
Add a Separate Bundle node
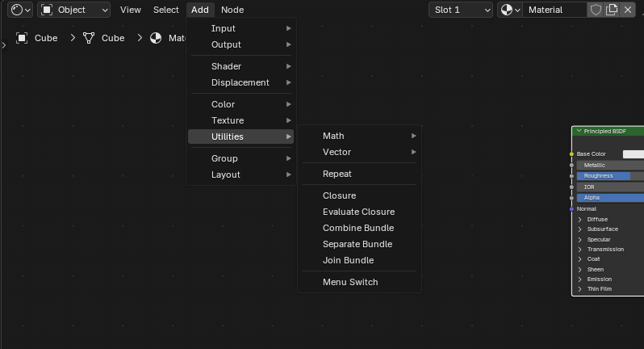(359, 244)
